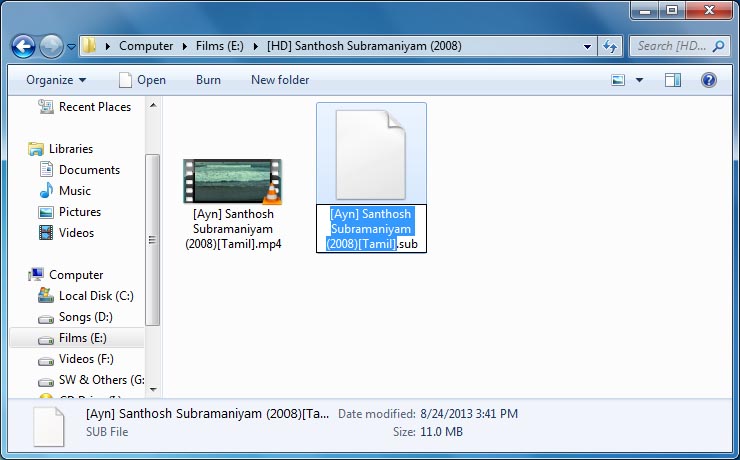This screenshot has width=740, height=460.
Task: Click the Recent Places icon
Action: pyautogui.click(x=46, y=107)
